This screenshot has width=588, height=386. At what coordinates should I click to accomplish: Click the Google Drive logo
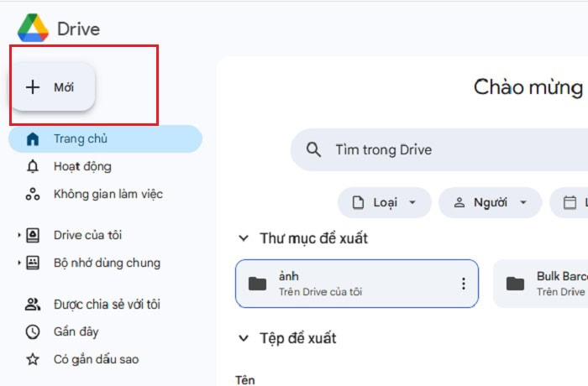click(34, 29)
